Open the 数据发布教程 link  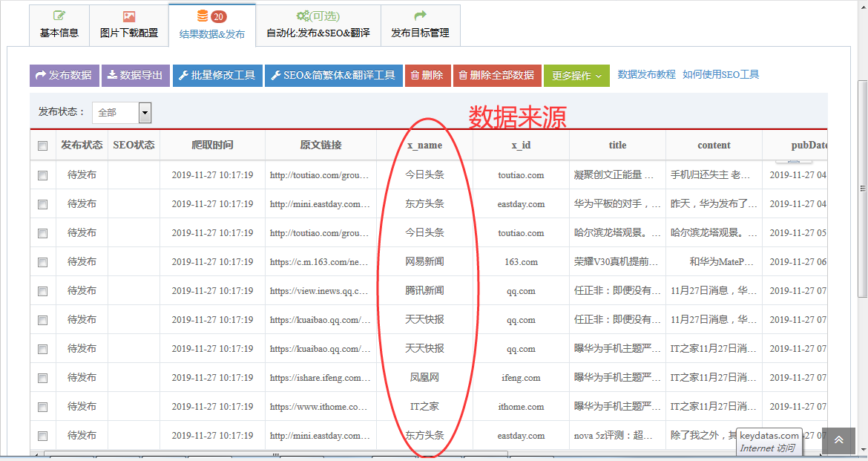tap(647, 74)
